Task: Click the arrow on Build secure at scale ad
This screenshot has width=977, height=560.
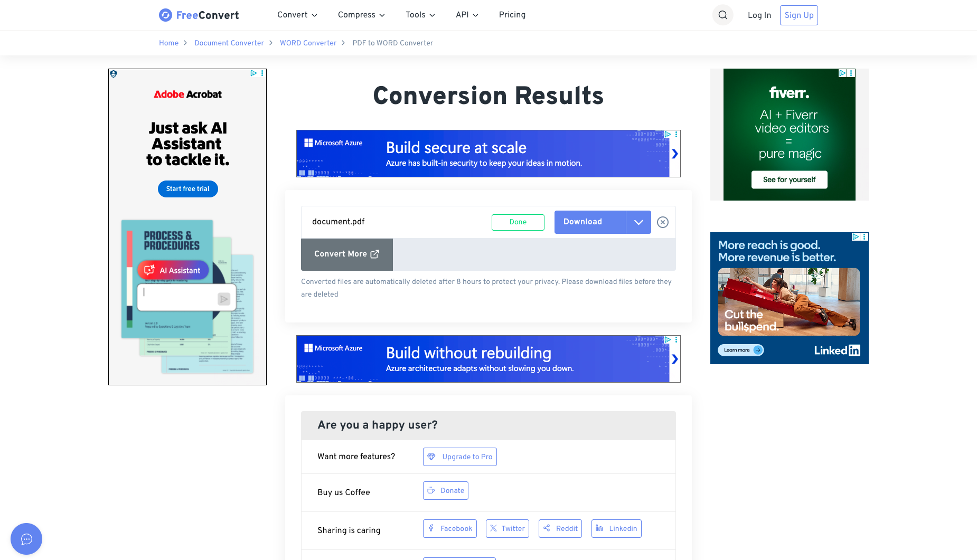Action: (x=675, y=154)
